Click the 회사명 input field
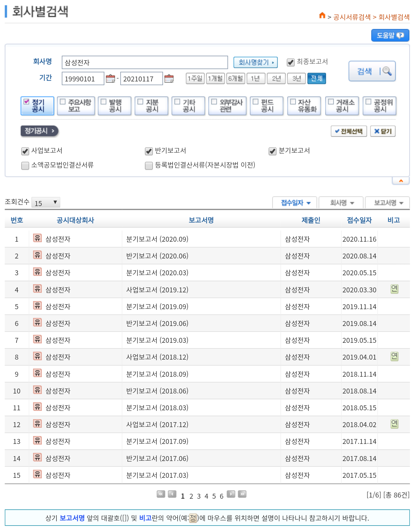Viewport: 417px width, 532px height. click(145, 62)
